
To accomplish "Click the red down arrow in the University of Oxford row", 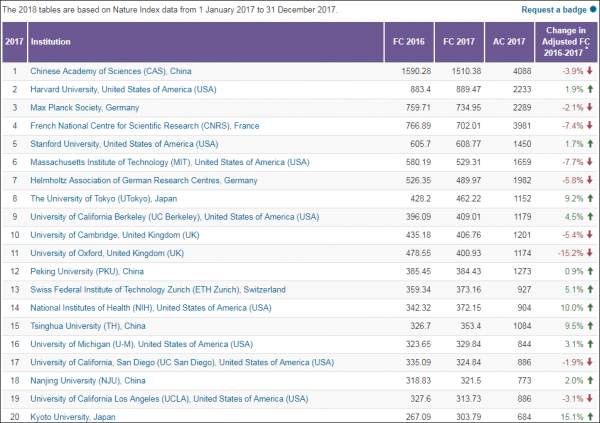I will pyautogui.click(x=590, y=252).
